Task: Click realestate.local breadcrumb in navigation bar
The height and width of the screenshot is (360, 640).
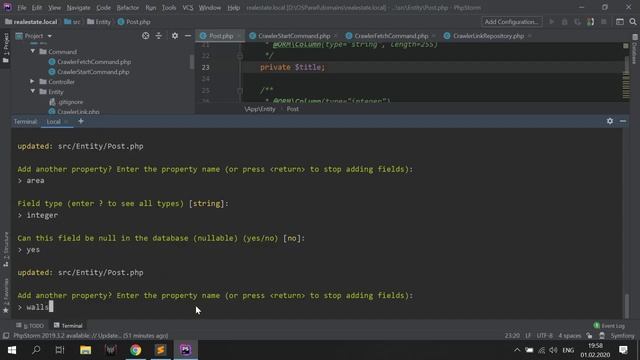Action: (x=31, y=22)
